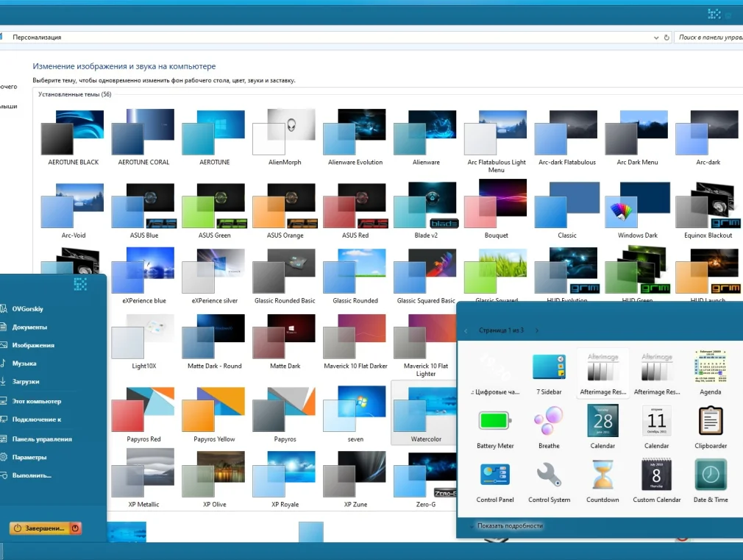Click 'Параметры' in the start menu
This screenshot has width=743, height=560.
29,457
